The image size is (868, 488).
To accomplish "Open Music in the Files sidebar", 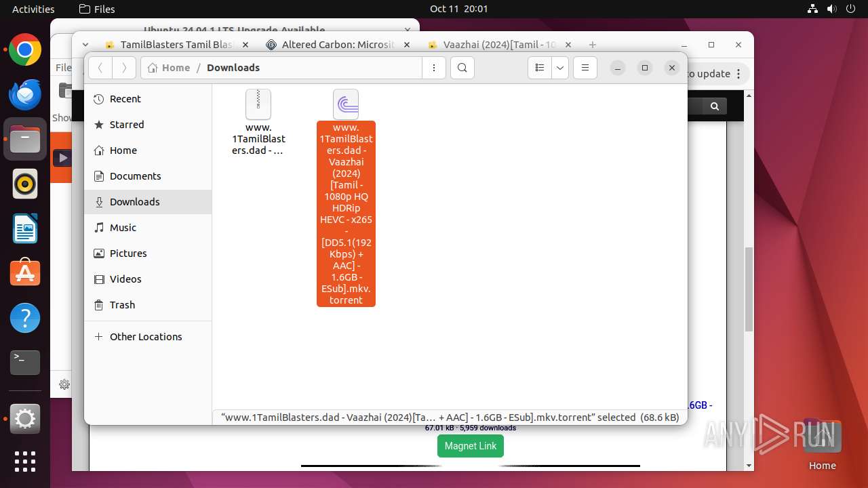I will tap(148, 228).
